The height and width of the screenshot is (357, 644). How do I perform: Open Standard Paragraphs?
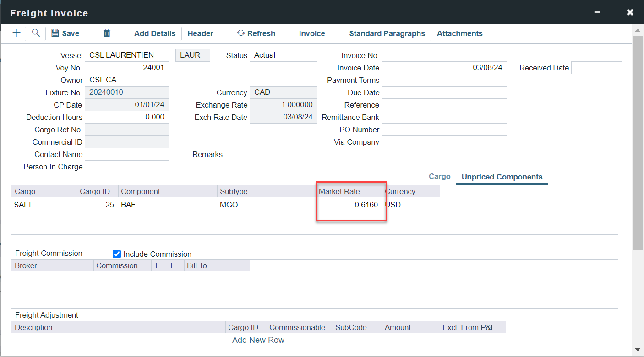click(387, 33)
